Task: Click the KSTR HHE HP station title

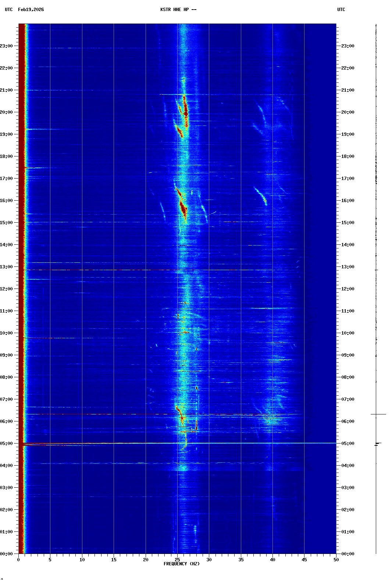Action: pyautogui.click(x=178, y=10)
